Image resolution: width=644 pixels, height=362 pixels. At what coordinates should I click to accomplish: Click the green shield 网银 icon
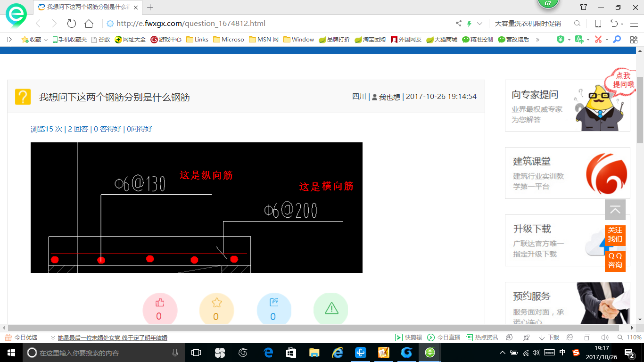tap(561, 40)
